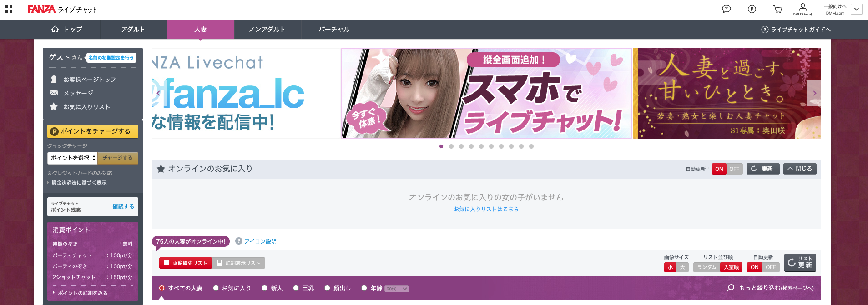
Task: Click the FANZA ライブチャット logo
Action: pyautogui.click(x=62, y=10)
